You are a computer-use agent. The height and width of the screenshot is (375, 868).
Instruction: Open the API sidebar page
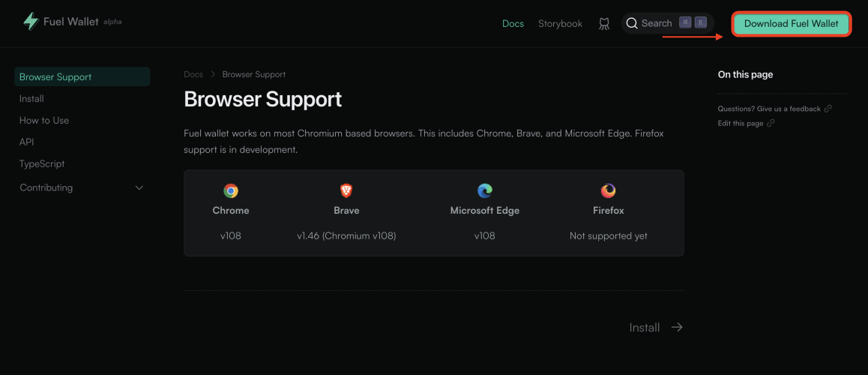[26, 142]
